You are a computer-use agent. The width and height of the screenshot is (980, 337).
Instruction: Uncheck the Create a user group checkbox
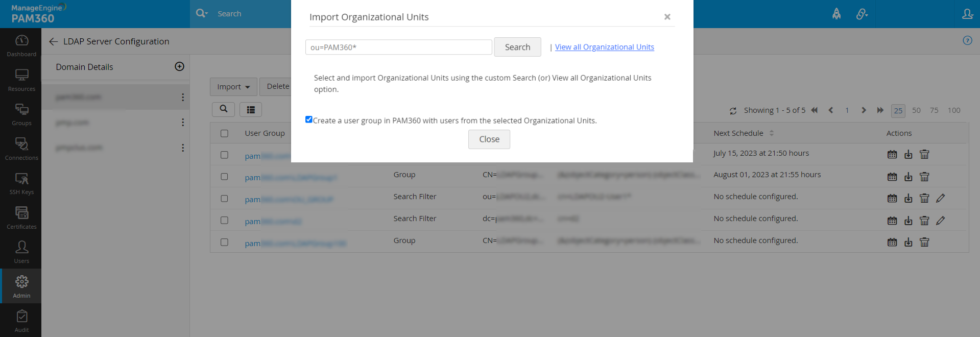point(308,119)
